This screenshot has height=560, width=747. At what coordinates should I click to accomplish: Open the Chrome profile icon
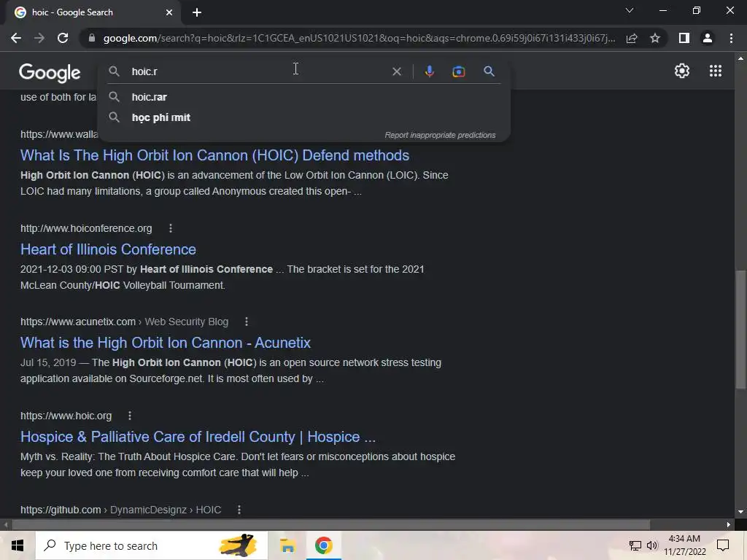click(x=708, y=38)
